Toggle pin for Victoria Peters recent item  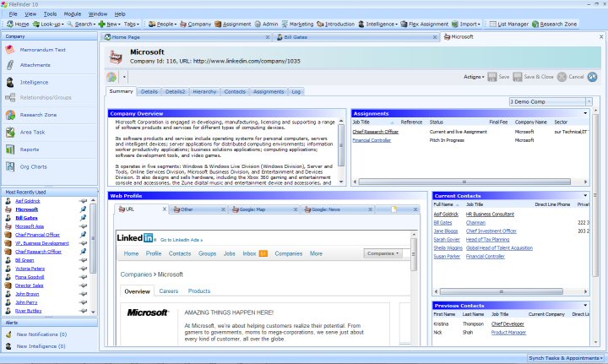click(83, 269)
